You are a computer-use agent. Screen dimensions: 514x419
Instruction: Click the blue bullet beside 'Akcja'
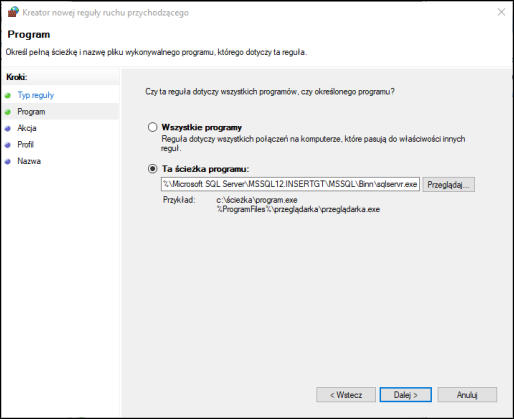8,128
